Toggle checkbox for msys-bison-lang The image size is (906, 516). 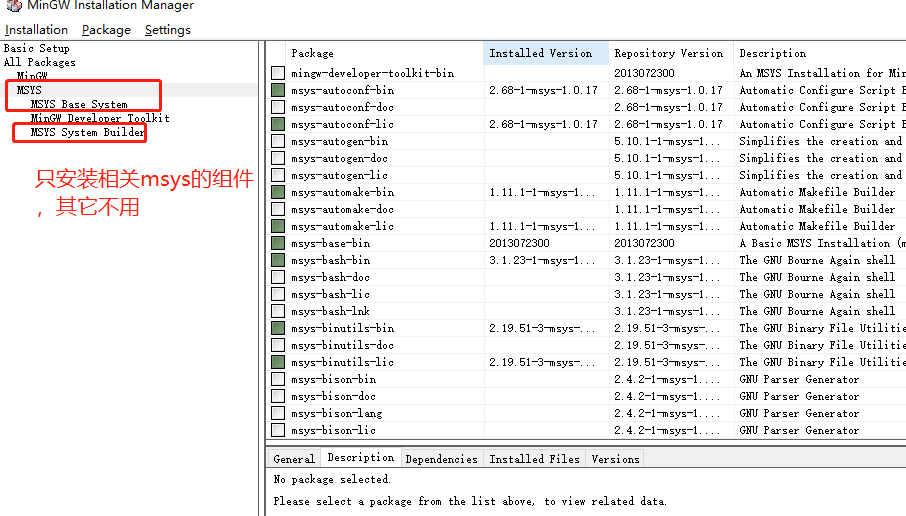coord(278,413)
